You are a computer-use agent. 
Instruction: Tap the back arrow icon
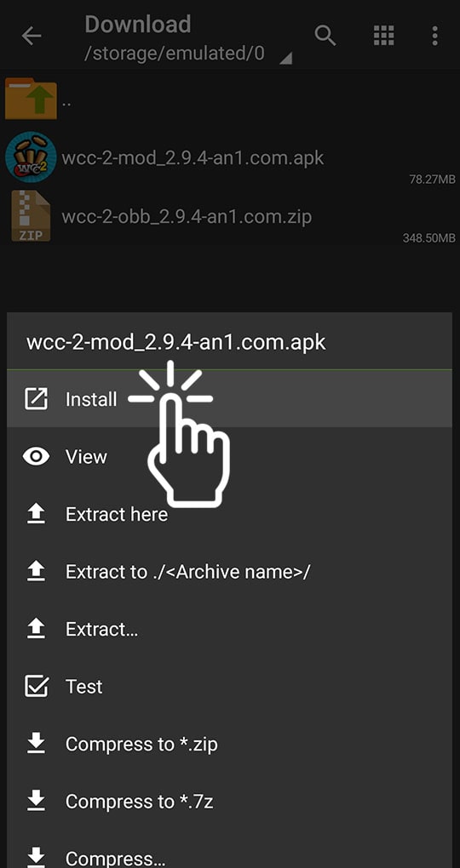pos(32,37)
